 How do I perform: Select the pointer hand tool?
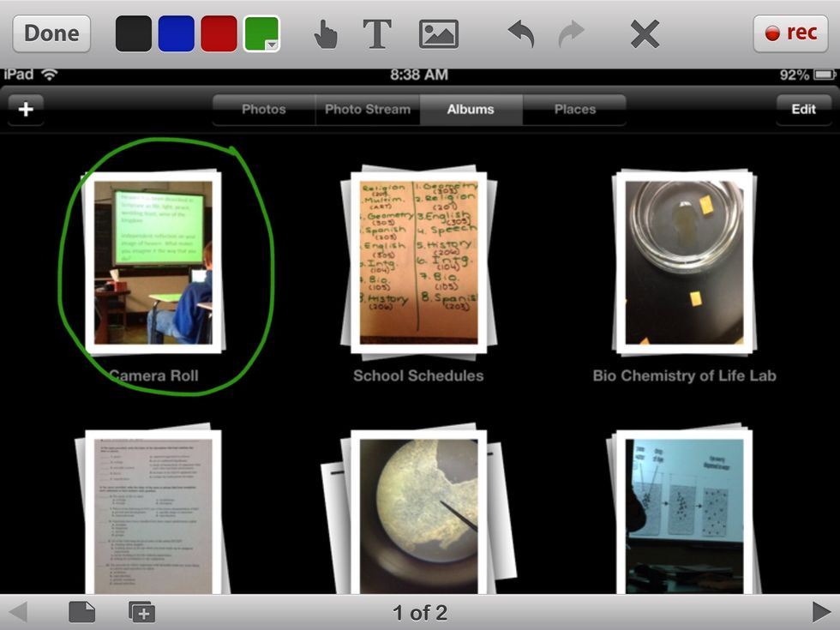326,34
